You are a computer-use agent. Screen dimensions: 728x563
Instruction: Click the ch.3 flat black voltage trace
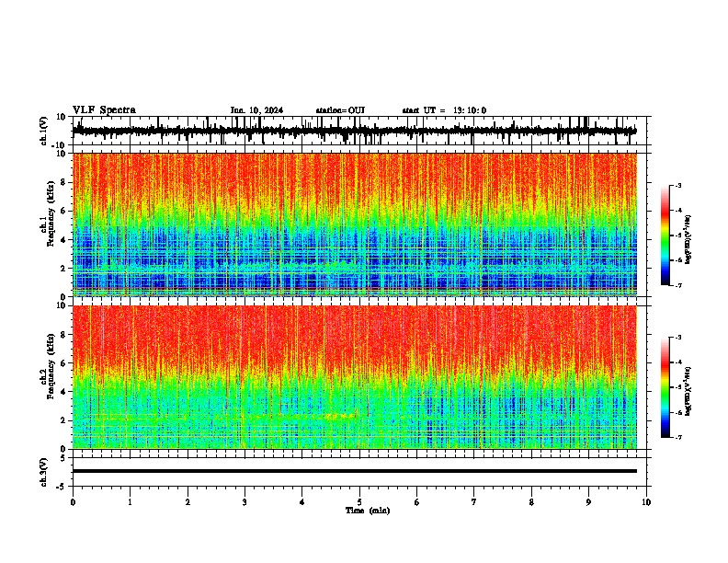tap(355, 471)
